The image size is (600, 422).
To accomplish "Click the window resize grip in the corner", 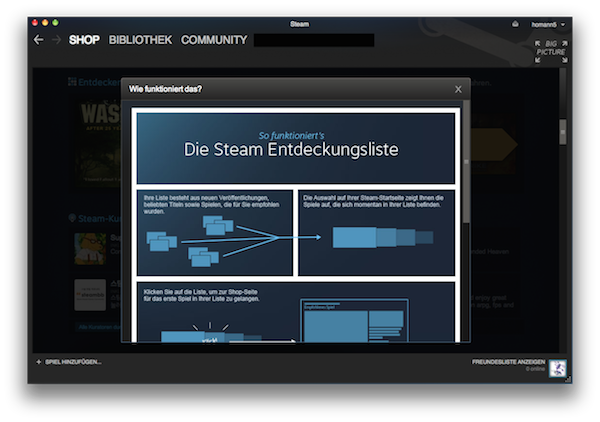I will click(569, 380).
